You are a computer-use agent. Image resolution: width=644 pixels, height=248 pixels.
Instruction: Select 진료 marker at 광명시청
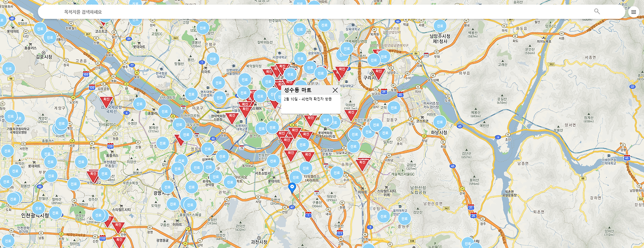click(167, 187)
